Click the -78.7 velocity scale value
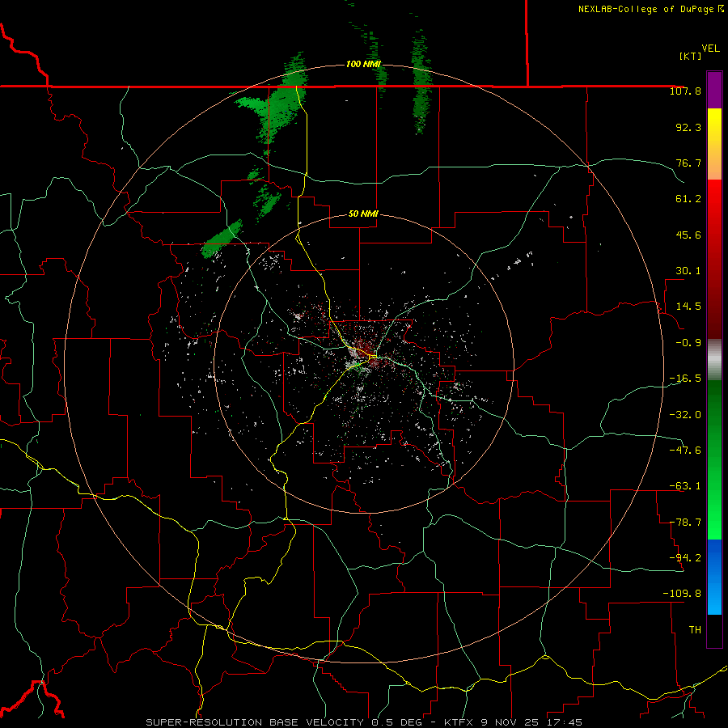The image size is (728, 728). [685, 523]
